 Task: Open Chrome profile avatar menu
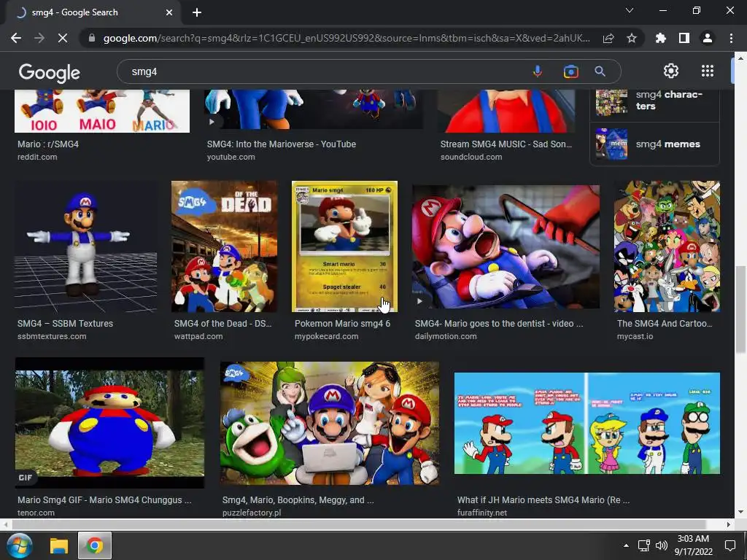(708, 38)
